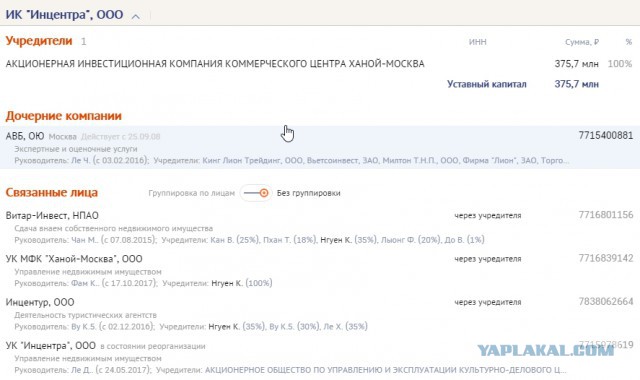Select INN 7838062664 of Инцентур
Screen dimensions: 640x380
click(606, 301)
